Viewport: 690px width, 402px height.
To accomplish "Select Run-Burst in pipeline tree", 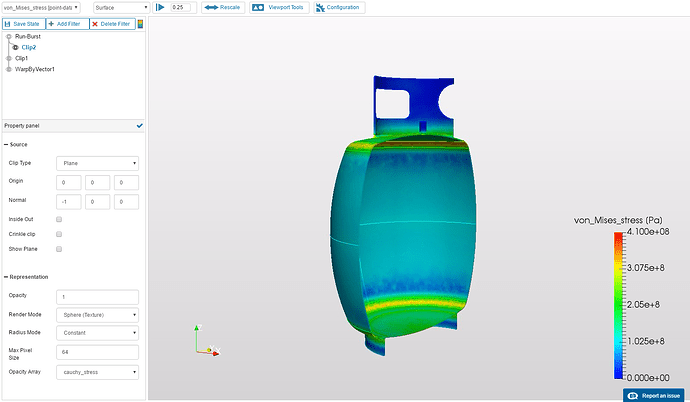I will (28, 37).
